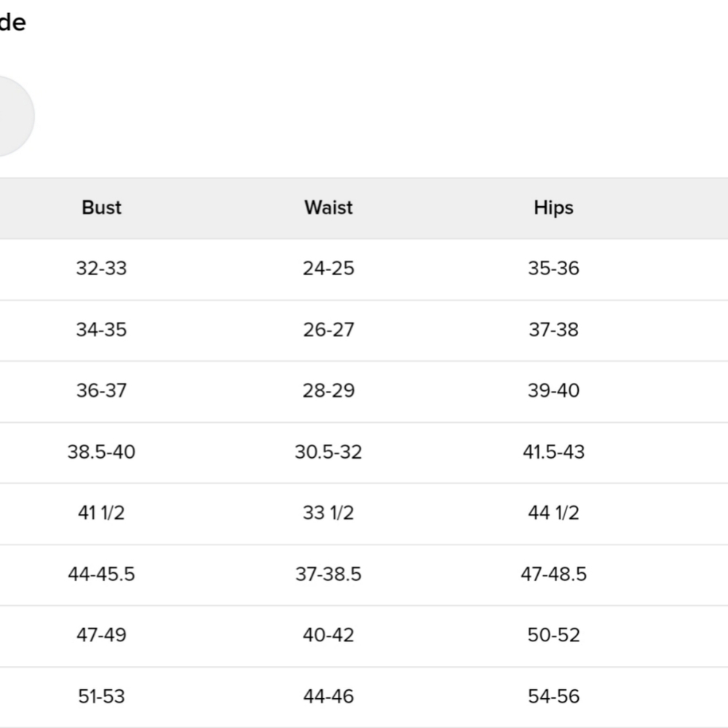This screenshot has width=728, height=728.
Task: Click the Waist column header
Action: coord(328,207)
